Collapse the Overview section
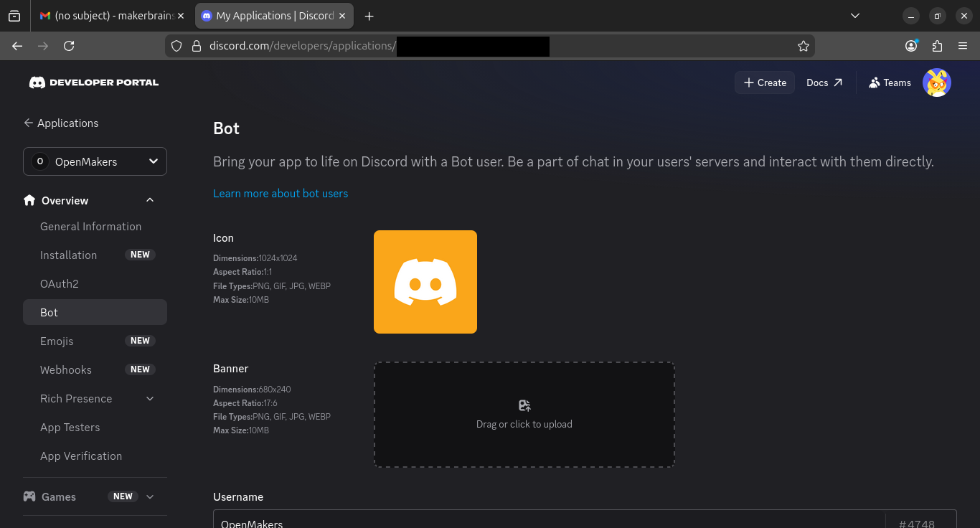Viewport: 980px width, 528px height. point(149,200)
